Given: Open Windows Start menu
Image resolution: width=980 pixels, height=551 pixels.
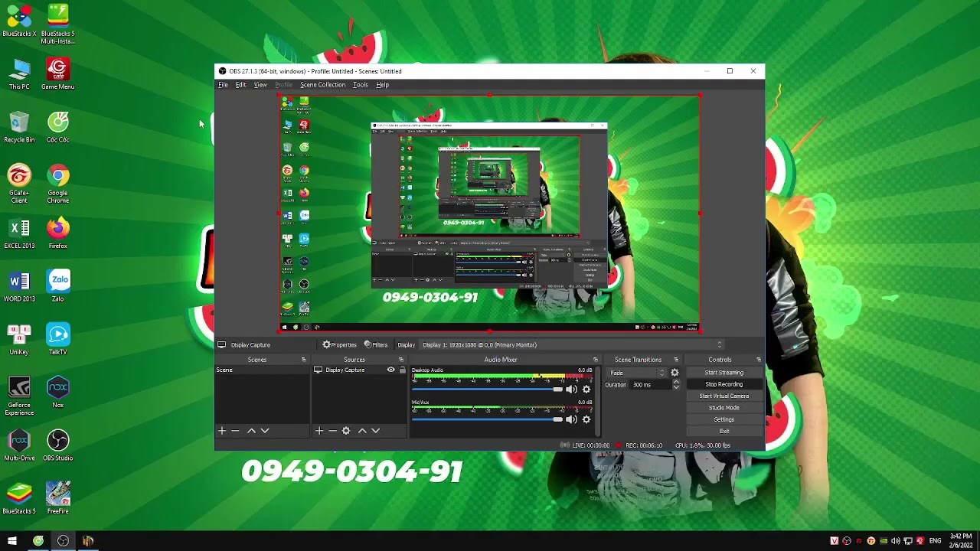Looking at the screenshot, I should (x=11, y=541).
